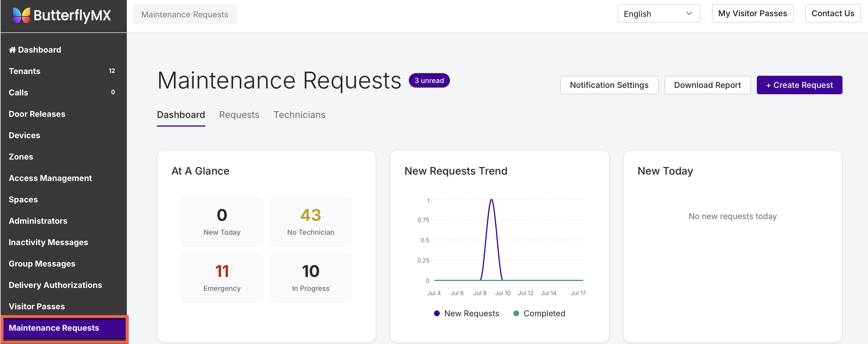Toggle New Requests series in chart legend

(x=466, y=313)
